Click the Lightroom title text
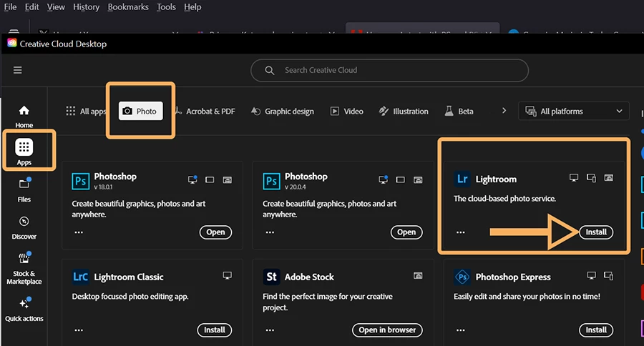Viewport: 644px width, 346px height. click(x=496, y=179)
